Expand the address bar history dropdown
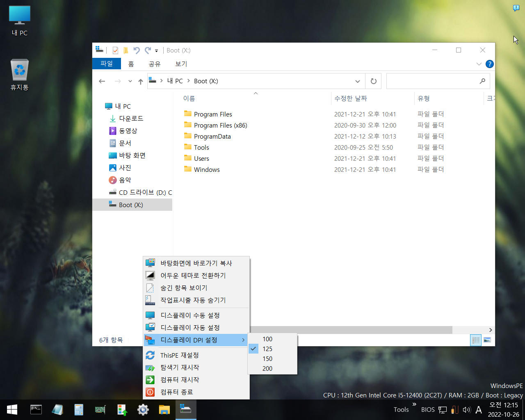 point(358,81)
